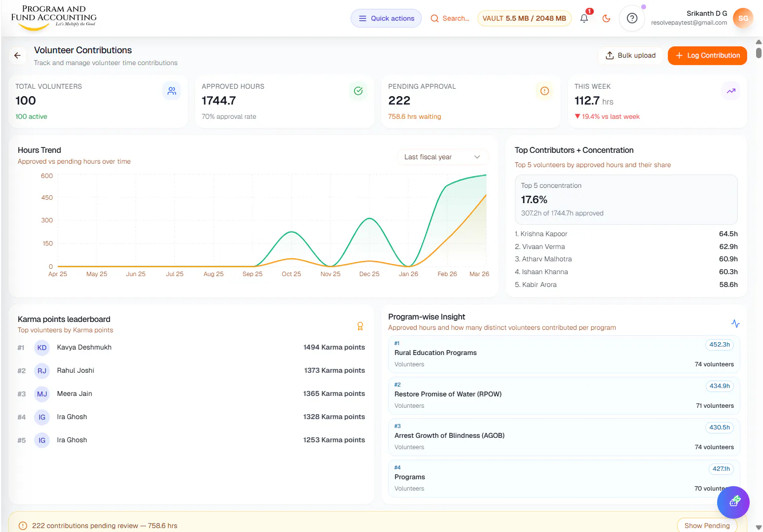Click the Bulk upload button
Screen dimensions: 763x532
coord(631,55)
